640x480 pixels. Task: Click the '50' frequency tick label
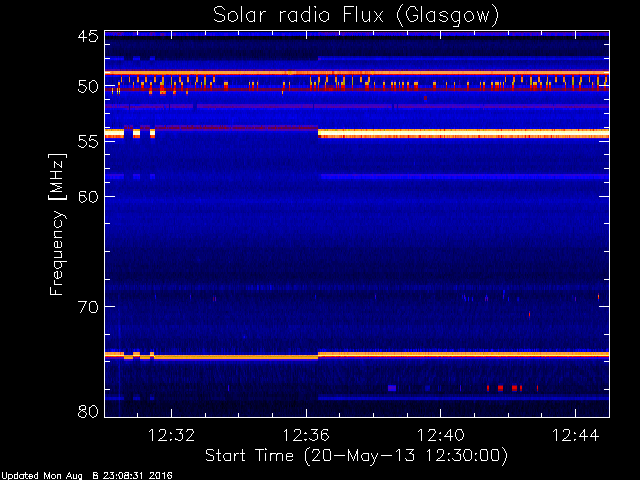point(88,87)
